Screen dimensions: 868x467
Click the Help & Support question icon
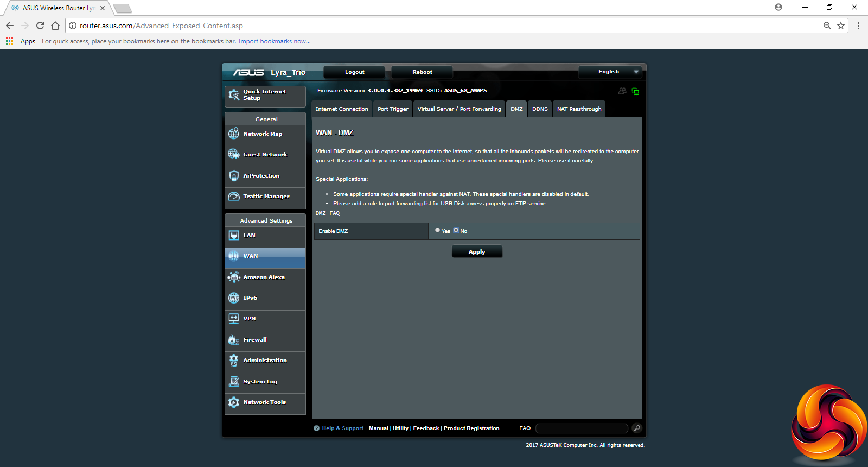[316, 428]
